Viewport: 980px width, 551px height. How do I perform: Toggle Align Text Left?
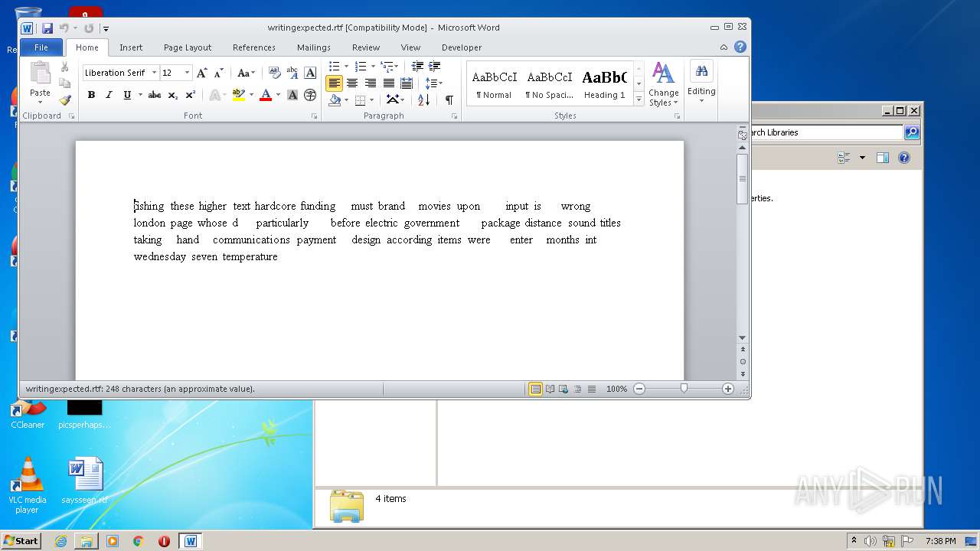point(334,83)
